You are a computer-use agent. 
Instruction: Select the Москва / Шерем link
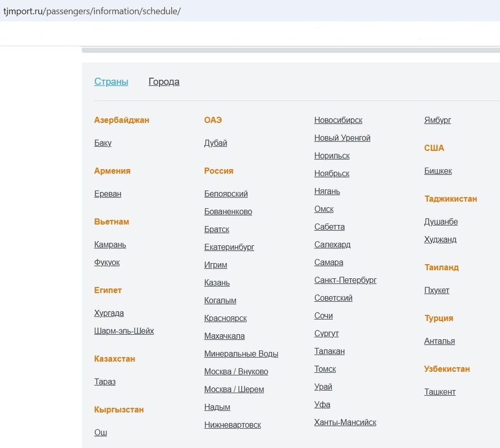pos(234,389)
